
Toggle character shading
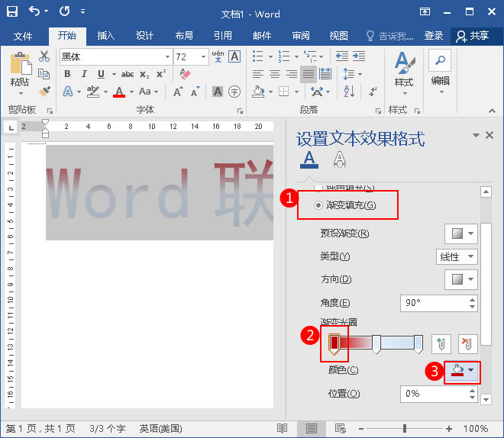click(218, 92)
